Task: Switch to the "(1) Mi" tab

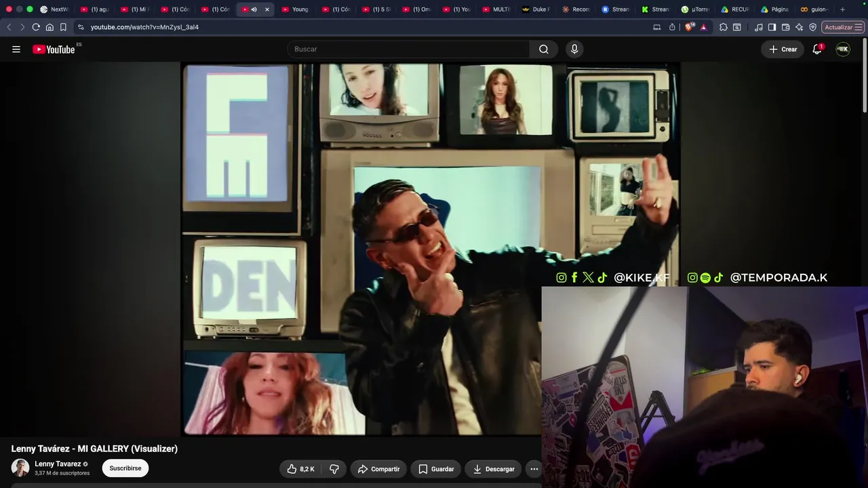Action: [135, 9]
